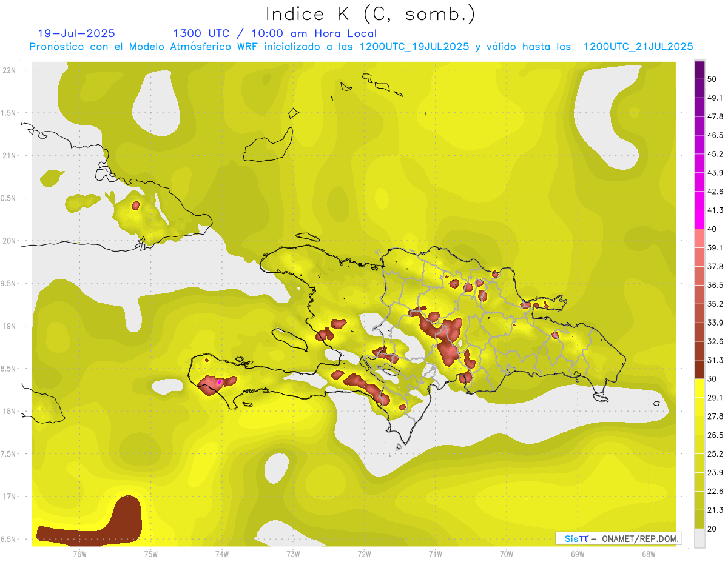The height and width of the screenshot is (562, 728).
Task: Click the "72W" longitude label
Action: (x=364, y=554)
